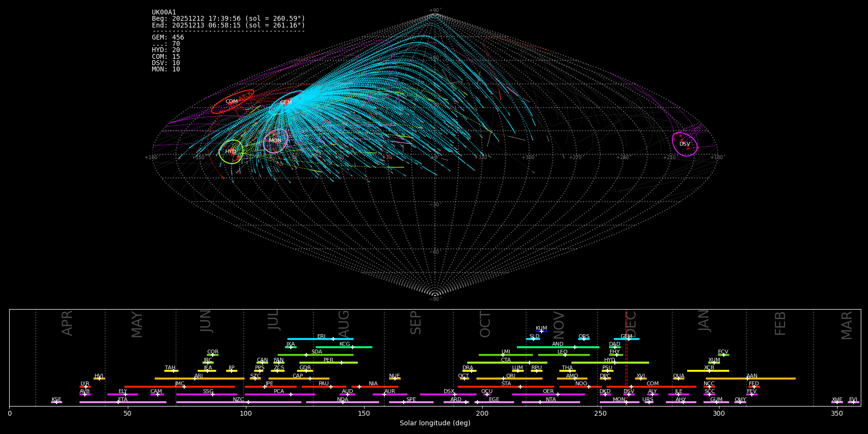The width and height of the screenshot is (868, 434).
Task: Click the QUA shower bar in timeline
Action: click(678, 379)
